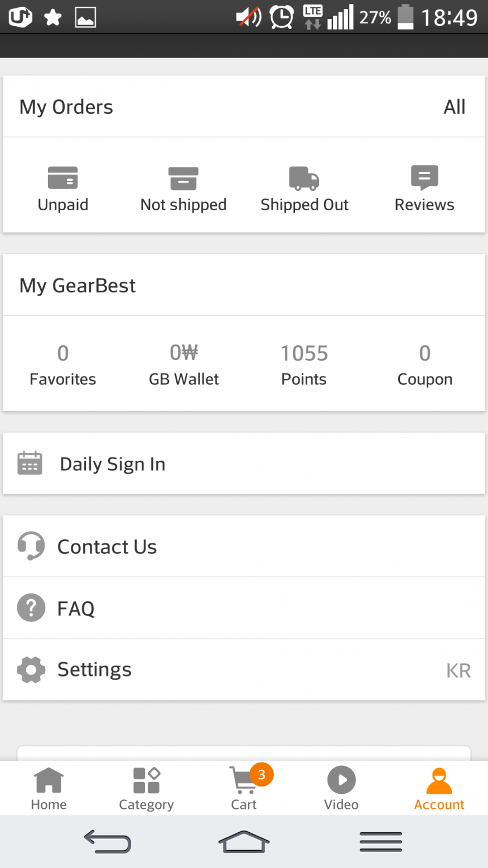This screenshot has width=488, height=868.
Task: Open Unpaid orders card icon
Action: tap(63, 179)
